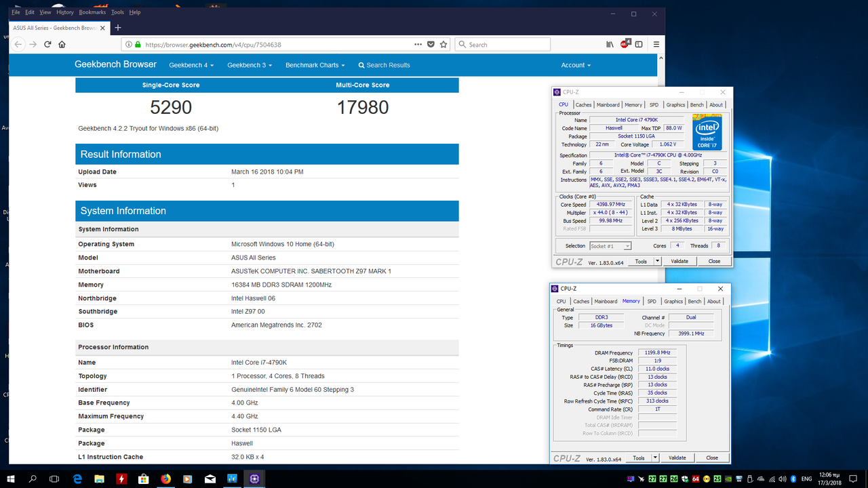Focus the Firefox search box
The height and width of the screenshot is (488, 868).
point(502,44)
